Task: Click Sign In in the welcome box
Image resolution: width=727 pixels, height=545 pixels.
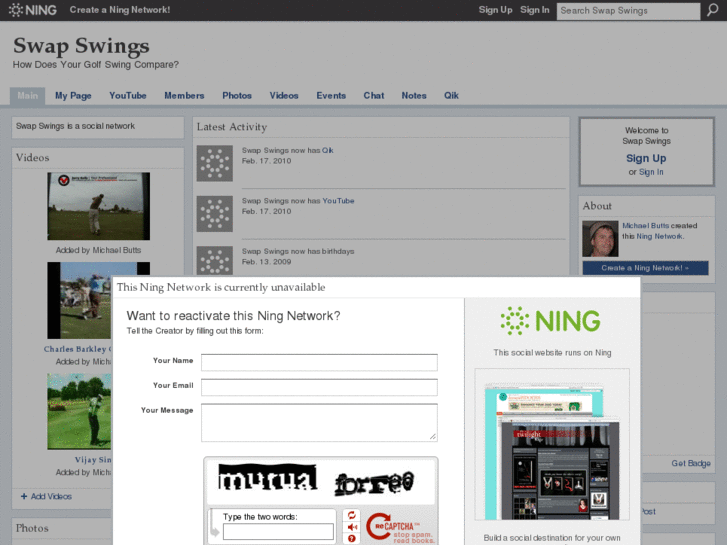Action: pyautogui.click(x=651, y=172)
